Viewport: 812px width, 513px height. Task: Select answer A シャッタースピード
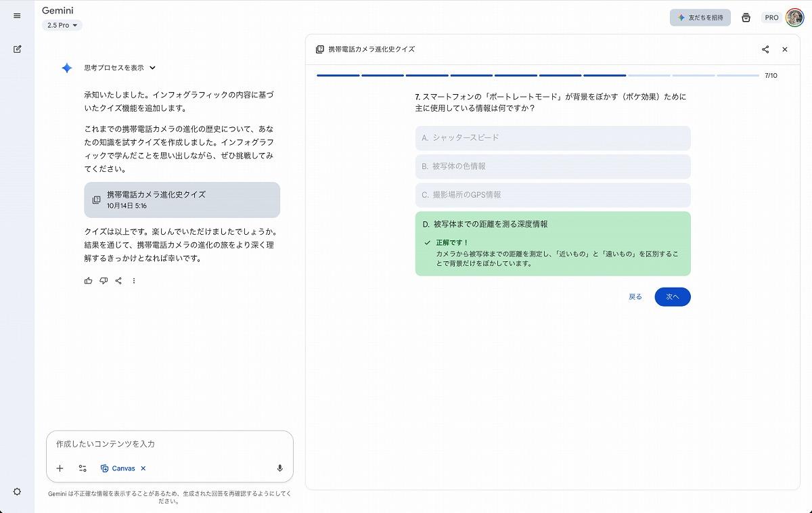click(x=552, y=138)
